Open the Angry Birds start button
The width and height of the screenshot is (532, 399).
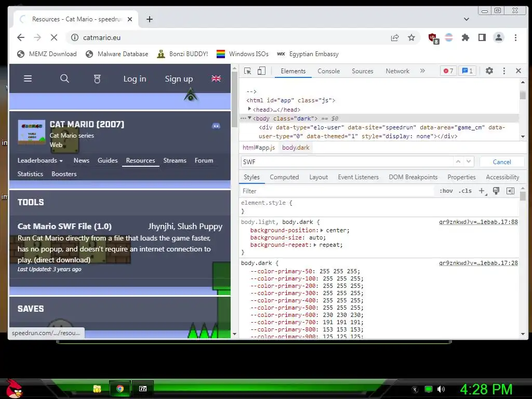tap(14, 389)
